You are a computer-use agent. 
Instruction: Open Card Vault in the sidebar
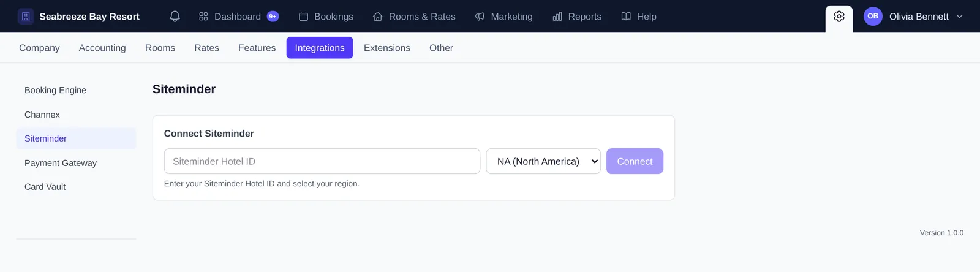point(76,187)
